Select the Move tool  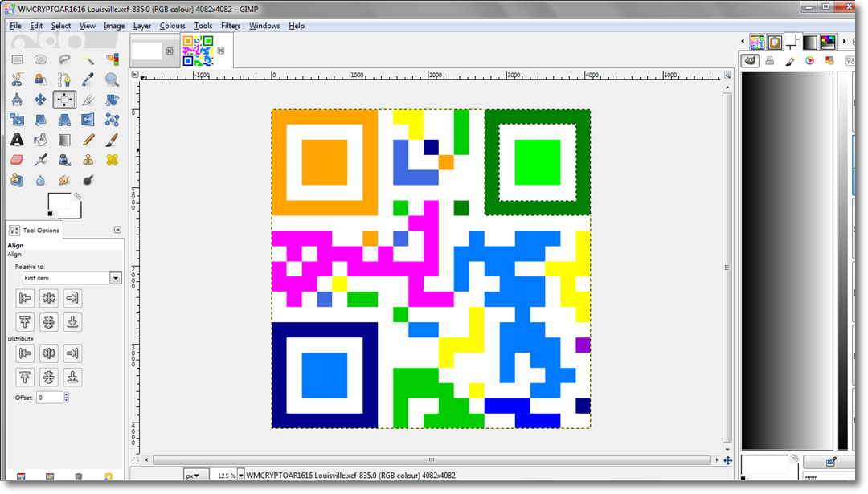click(x=40, y=100)
